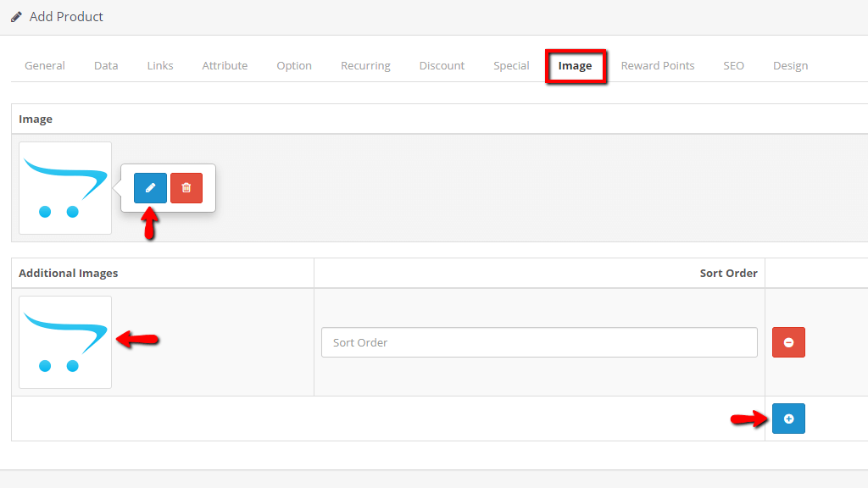Select the main product image thumbnail
The height and width of the screenshot is (488, 868).
pos(64,188)
